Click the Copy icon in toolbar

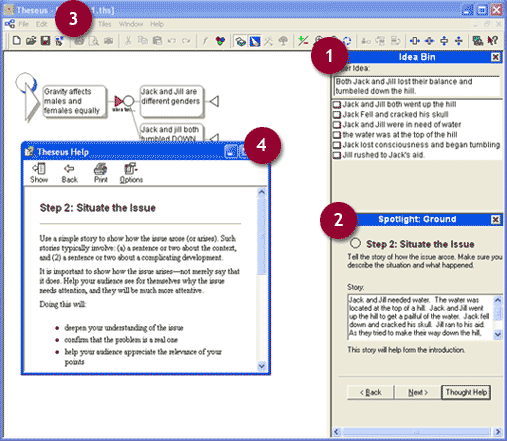[x=143, y=41]
